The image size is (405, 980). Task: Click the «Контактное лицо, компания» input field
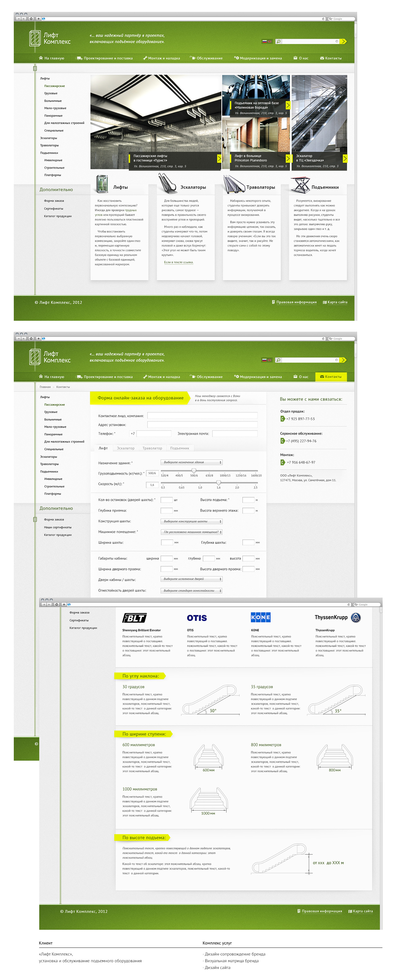(x=202, y=415)
